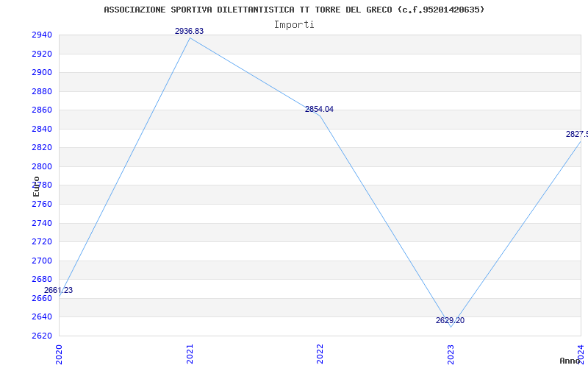The width and height of the screenshot is (588, 368).
Task: Click the 2023 x-axis year label
Action: [451, 355]
